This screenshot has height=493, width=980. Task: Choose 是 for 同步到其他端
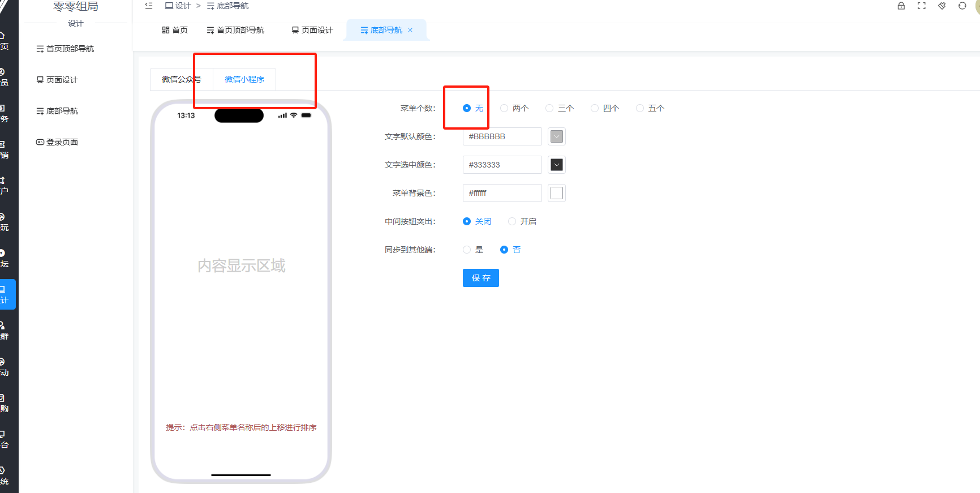pos(467,250)
